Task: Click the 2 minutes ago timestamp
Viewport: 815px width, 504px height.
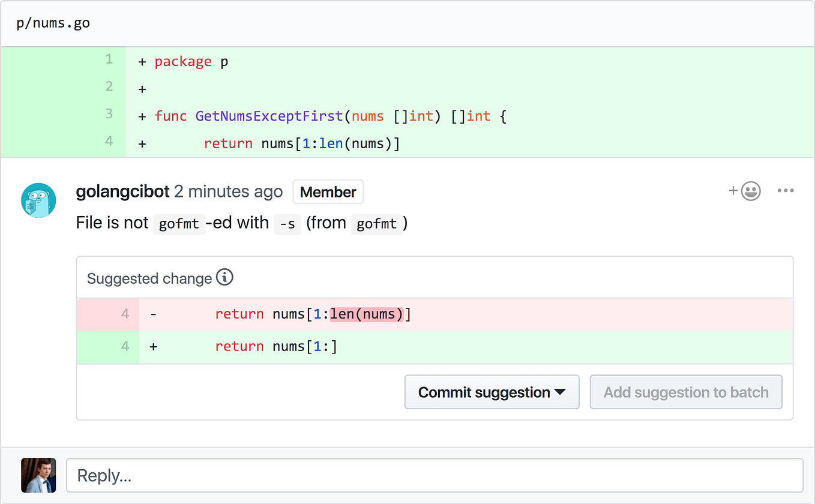Action: click(228, 192)
